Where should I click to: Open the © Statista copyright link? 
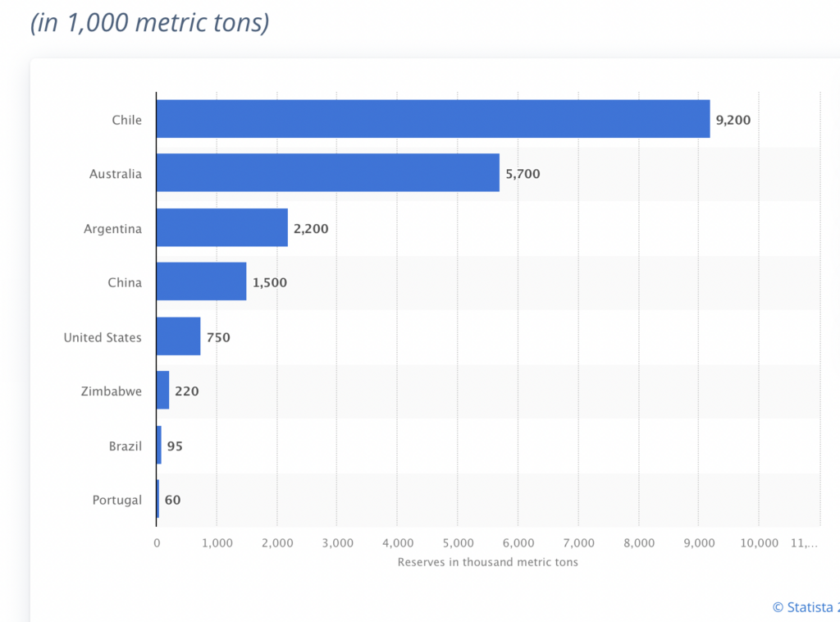click(x=806, y=607)
